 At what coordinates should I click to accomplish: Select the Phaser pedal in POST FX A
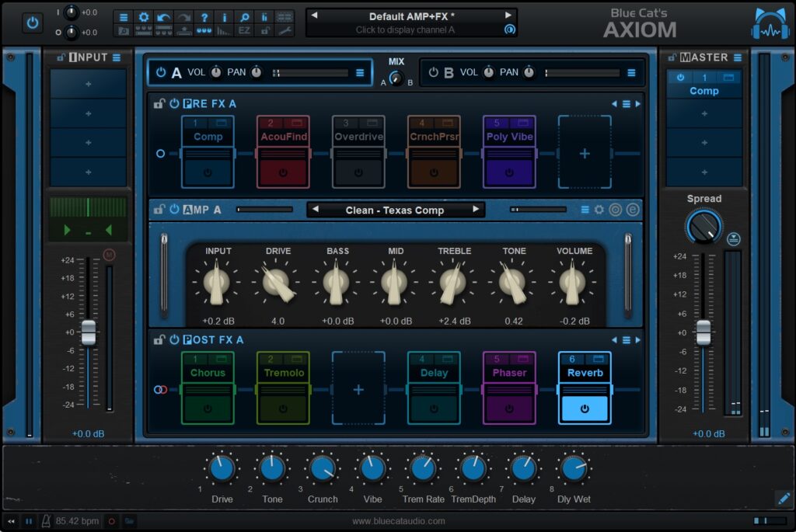(x=509, y=388)
